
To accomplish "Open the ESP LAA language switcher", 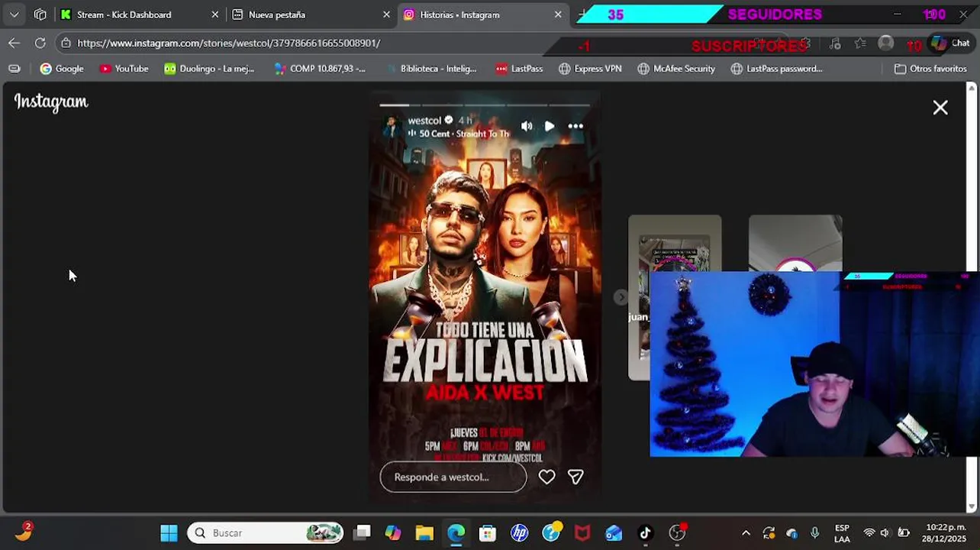I will (x=842, y=533).
